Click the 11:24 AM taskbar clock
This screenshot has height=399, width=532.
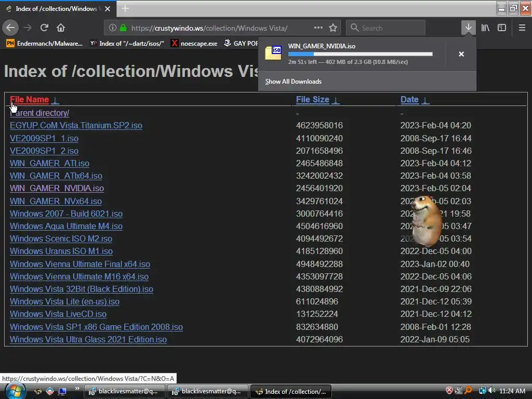click(x=512, y=391)
